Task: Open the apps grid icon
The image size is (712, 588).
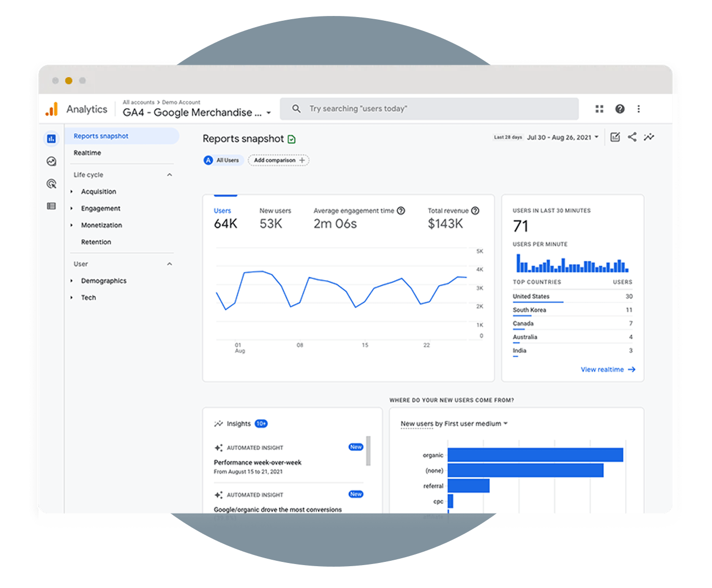Action: tap(600, 109)
